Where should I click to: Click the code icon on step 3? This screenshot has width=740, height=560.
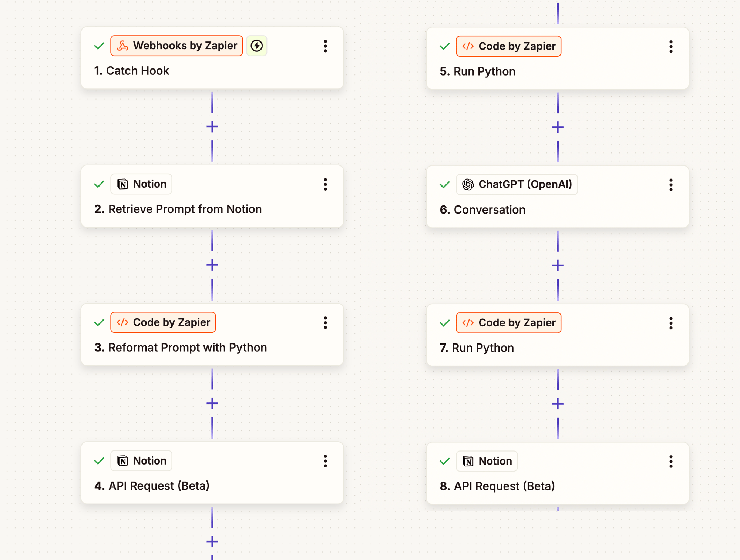point(122,322)
